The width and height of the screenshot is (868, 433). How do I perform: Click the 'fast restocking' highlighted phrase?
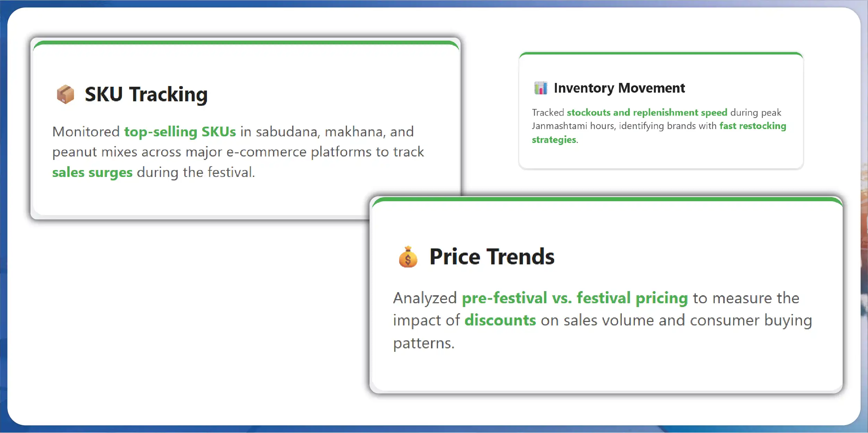752,126
